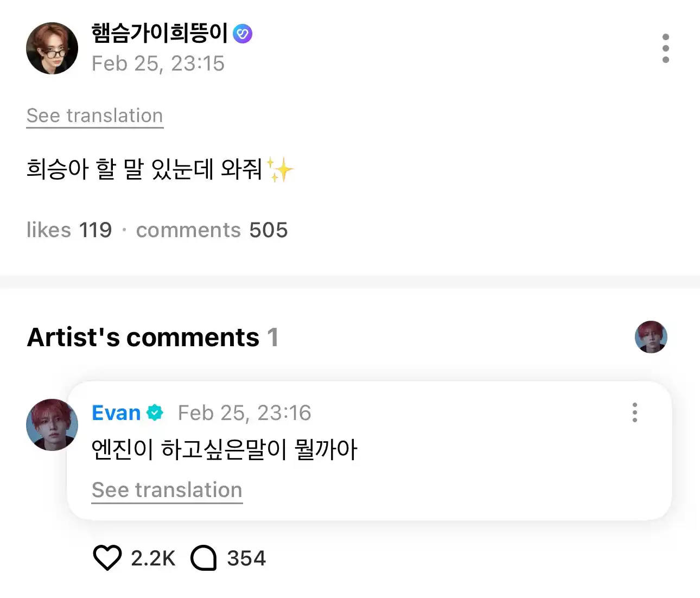Open the 햄슴가이희뜽이 username profile
Screen dimensions: 700x598
pos(160,33)
